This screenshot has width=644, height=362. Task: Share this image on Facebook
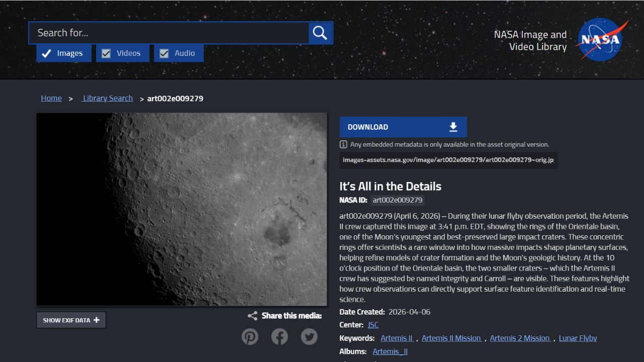pos(280,336)
